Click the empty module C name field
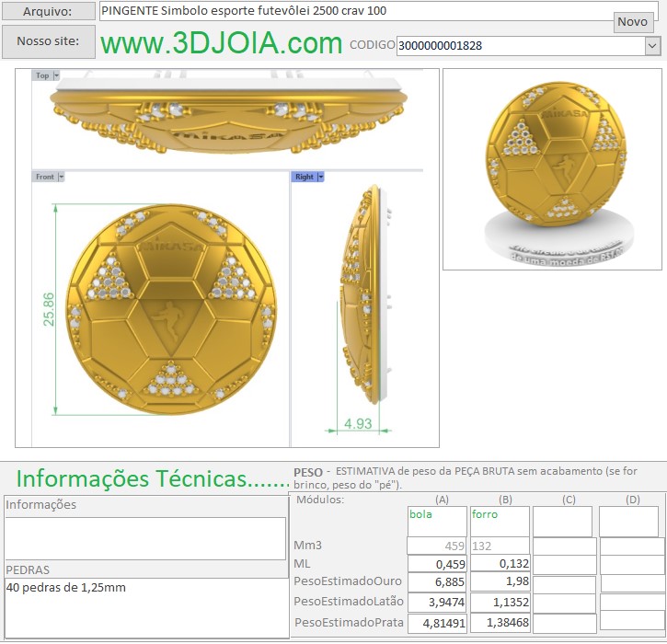 coord(562,521)
